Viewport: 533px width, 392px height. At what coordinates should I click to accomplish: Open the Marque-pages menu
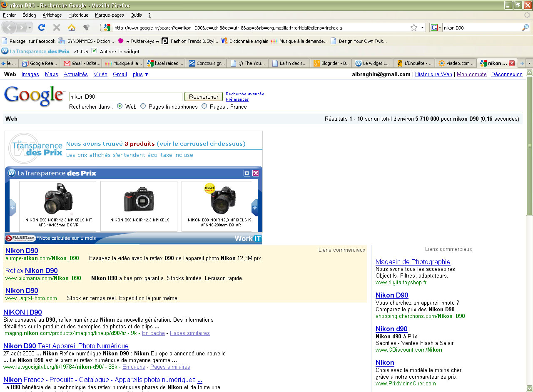tap(109, 15)
